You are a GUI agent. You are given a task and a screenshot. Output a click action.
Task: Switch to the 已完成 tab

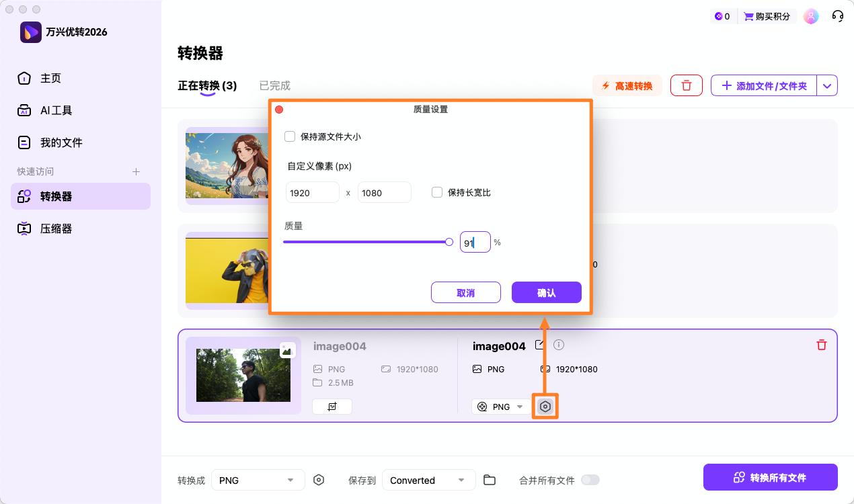[274, 85]
